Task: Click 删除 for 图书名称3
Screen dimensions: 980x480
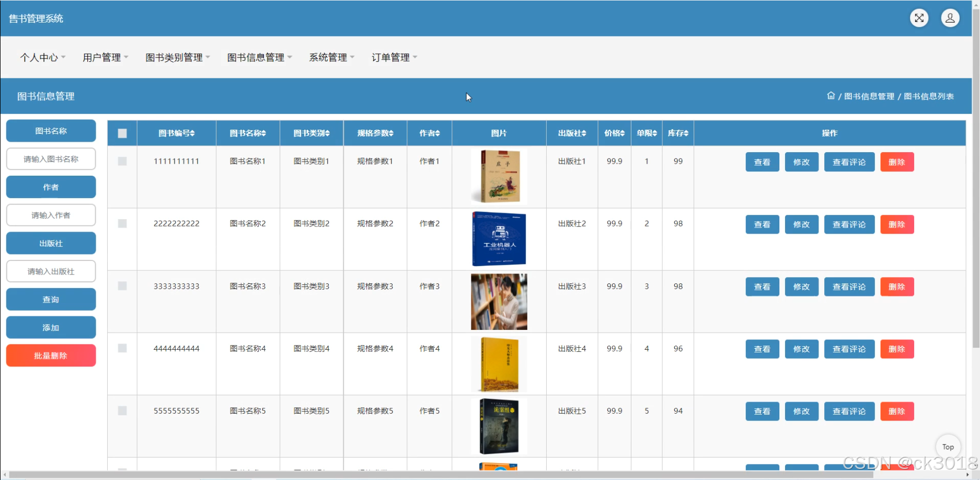Action: (897, 287)
